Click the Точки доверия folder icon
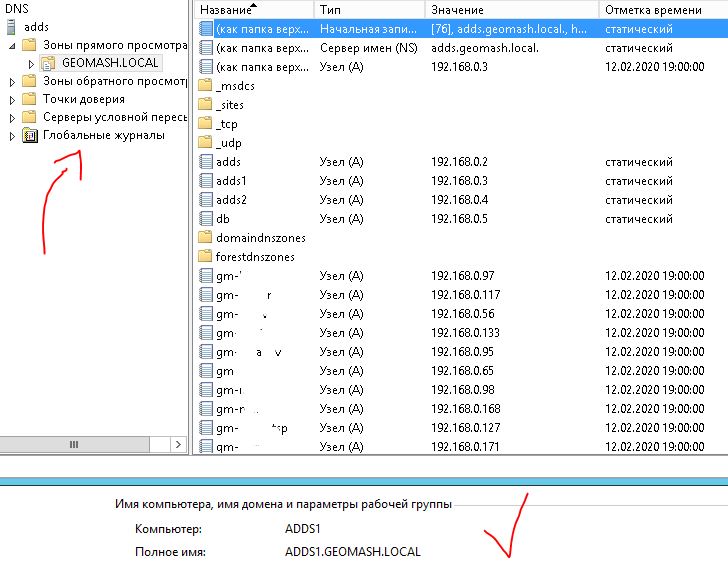The height and width of the screenshot is (567, 728). [29, 99]
